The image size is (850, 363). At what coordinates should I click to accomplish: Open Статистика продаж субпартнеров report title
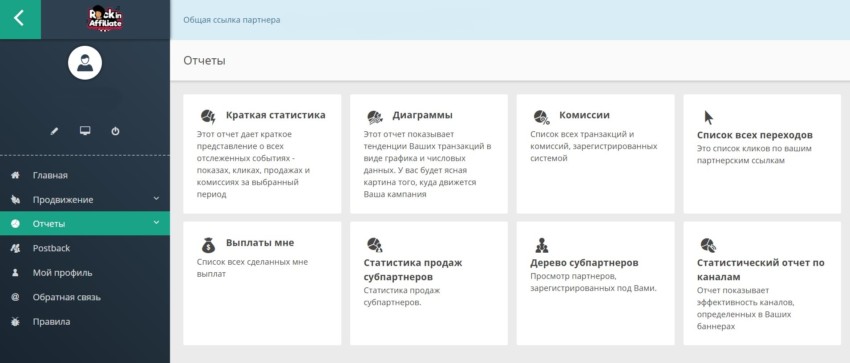pos(413,270)
